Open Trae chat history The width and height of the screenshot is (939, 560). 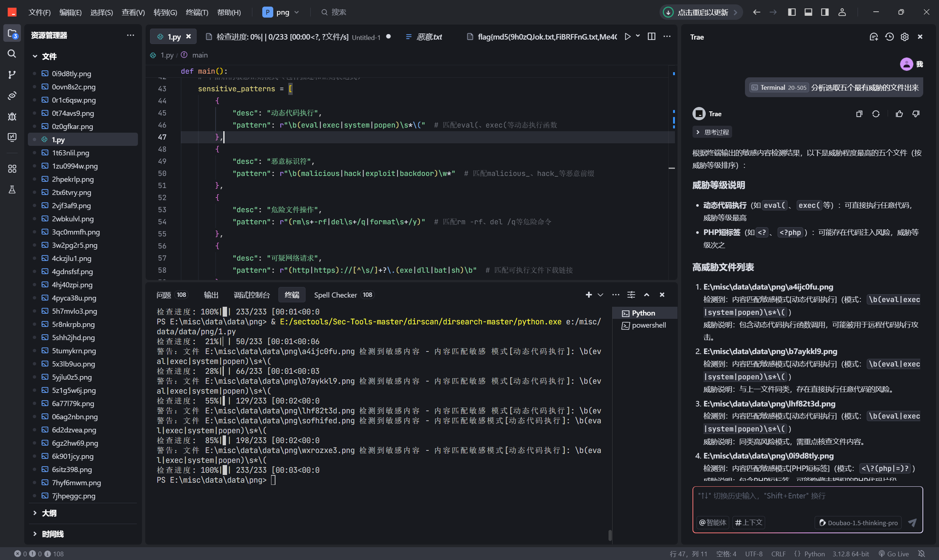pyautogui.click(x=889, y=37)
